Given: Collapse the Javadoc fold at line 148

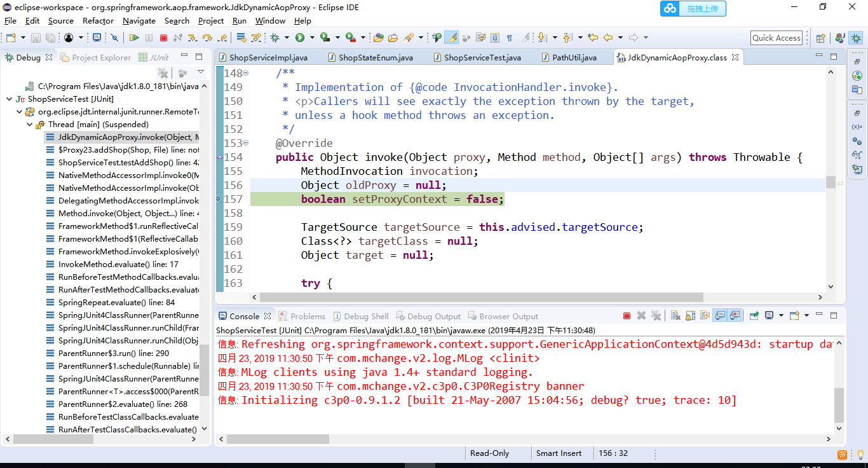Looking at the screenshot, I should pyautogui.click(x=246, y=73).
